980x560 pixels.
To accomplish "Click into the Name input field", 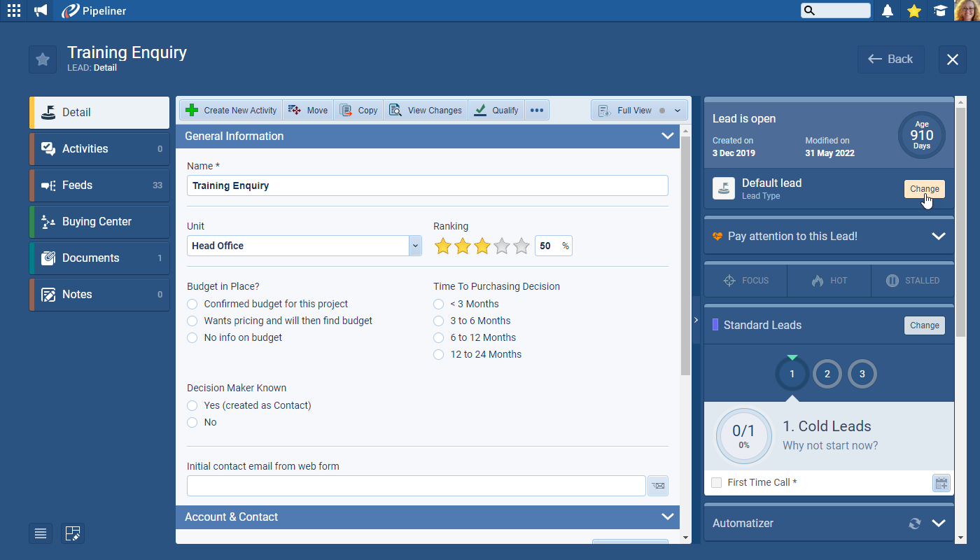I will click(427, 185).
